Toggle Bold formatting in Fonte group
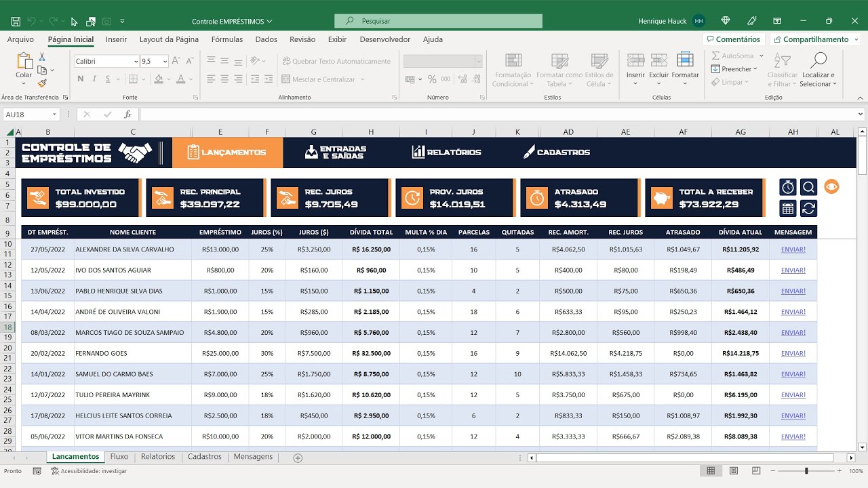Viewport: 868px width, 488px height. pos(81,79)
